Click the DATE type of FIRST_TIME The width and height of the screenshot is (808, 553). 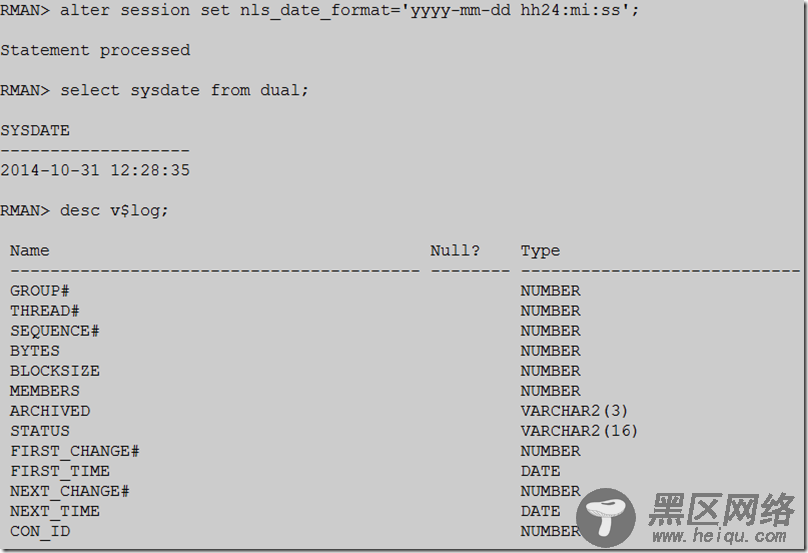click(x=540, y=471)
